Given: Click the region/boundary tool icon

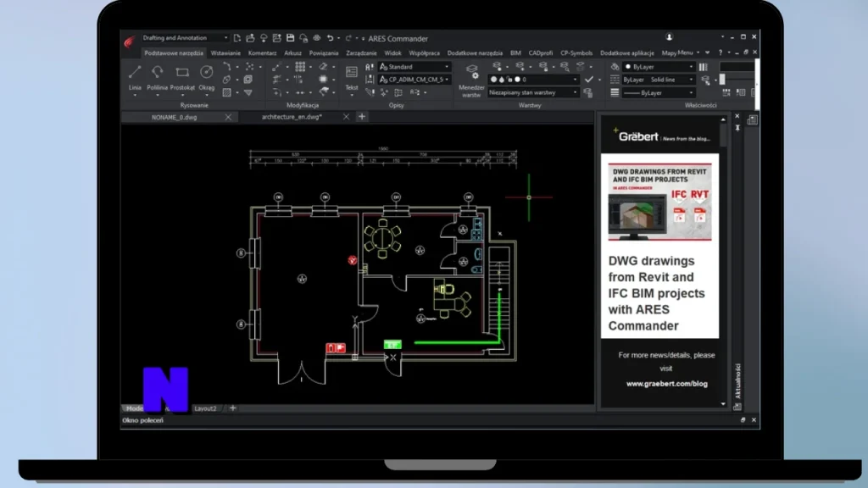Looking at the screenshot, I should (x=248, y=80).
